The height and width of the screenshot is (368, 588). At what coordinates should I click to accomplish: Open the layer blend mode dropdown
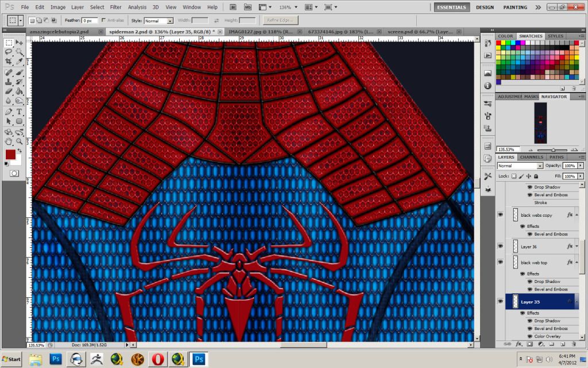(x=520, y=166)
